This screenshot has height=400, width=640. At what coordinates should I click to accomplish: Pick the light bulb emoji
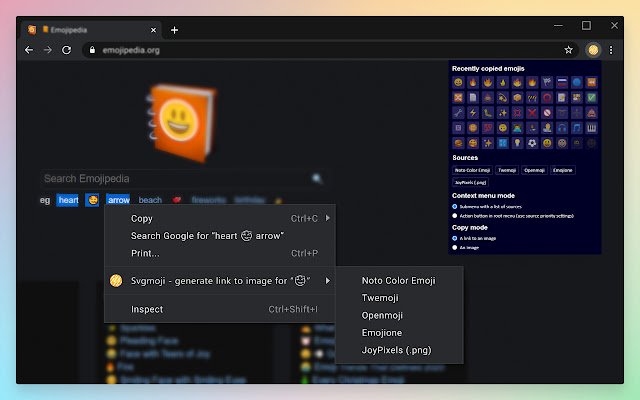[518, 143]
